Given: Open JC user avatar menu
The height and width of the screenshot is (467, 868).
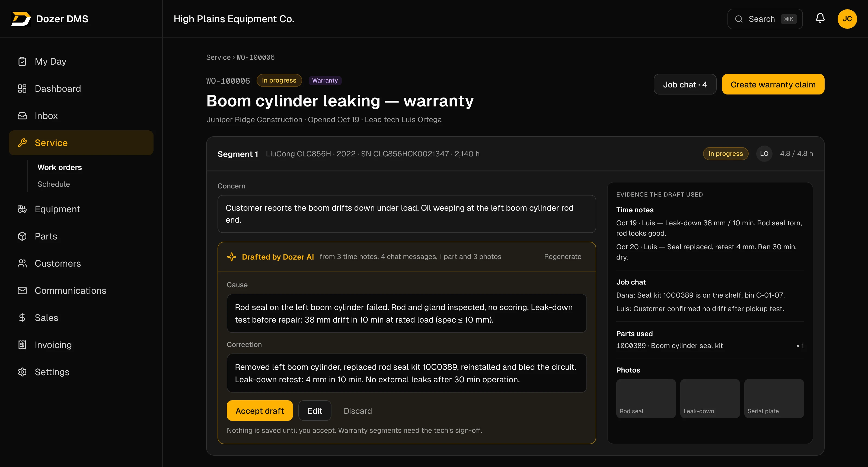Looking at the screenshot, I should click(x=847, y=19).
